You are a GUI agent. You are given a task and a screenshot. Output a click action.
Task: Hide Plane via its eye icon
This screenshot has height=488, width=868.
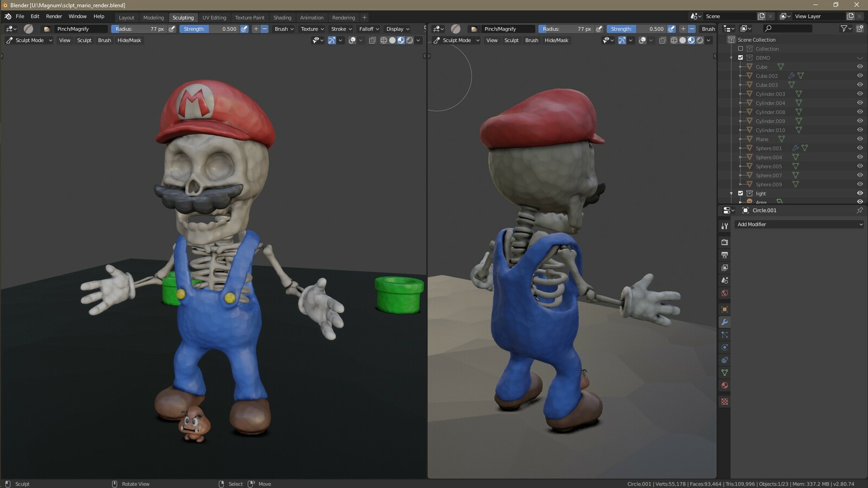(860, 139)
